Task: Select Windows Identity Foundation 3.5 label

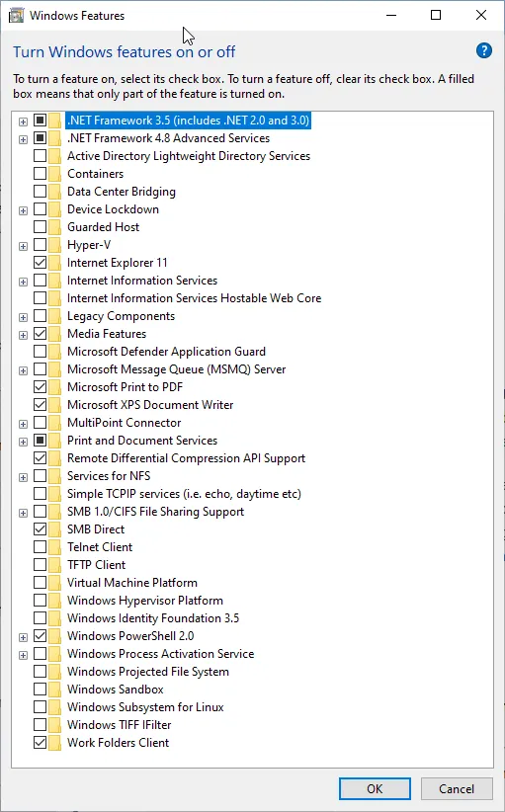Action: [153, 618]
